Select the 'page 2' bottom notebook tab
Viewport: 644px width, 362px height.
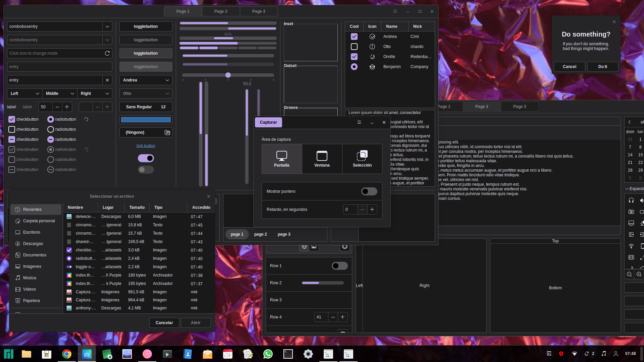tap(261, 234)
